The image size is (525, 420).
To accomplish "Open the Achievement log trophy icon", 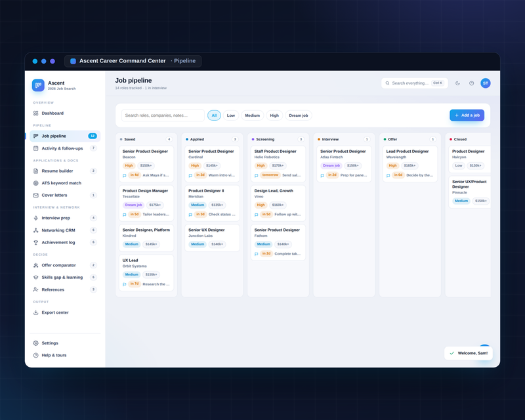I will click(x=36, y=243).
